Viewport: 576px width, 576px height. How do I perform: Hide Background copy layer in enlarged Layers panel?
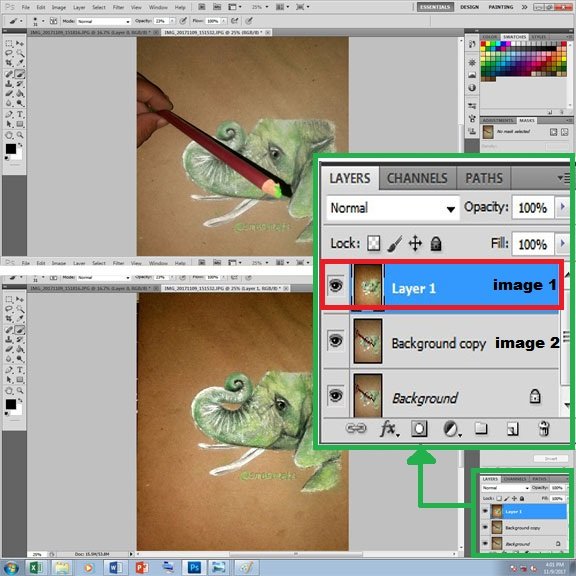point(335,341)
